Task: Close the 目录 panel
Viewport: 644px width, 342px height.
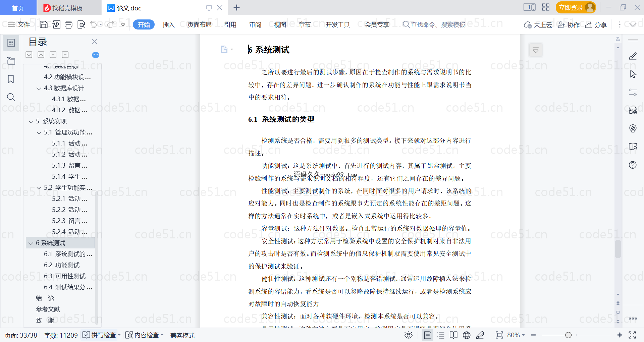Action: coord(95,42)
